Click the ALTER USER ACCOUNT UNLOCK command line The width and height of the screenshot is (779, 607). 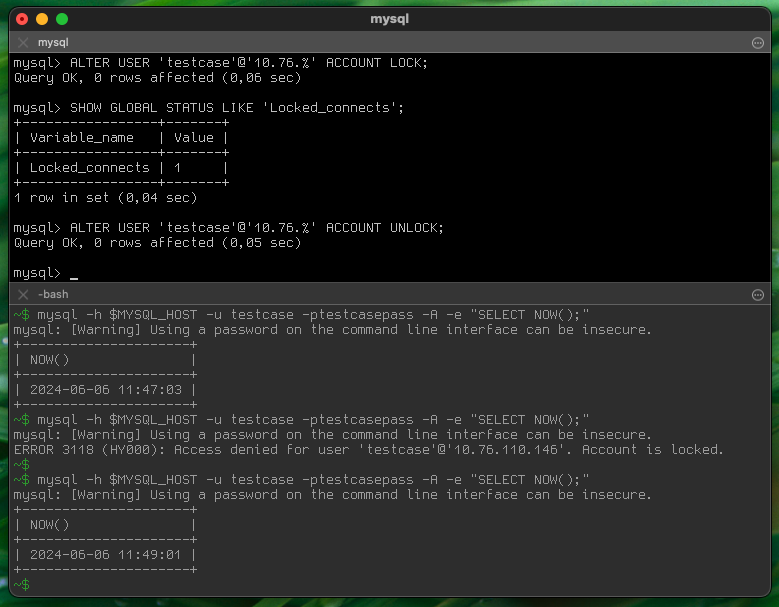click(229, 228)
